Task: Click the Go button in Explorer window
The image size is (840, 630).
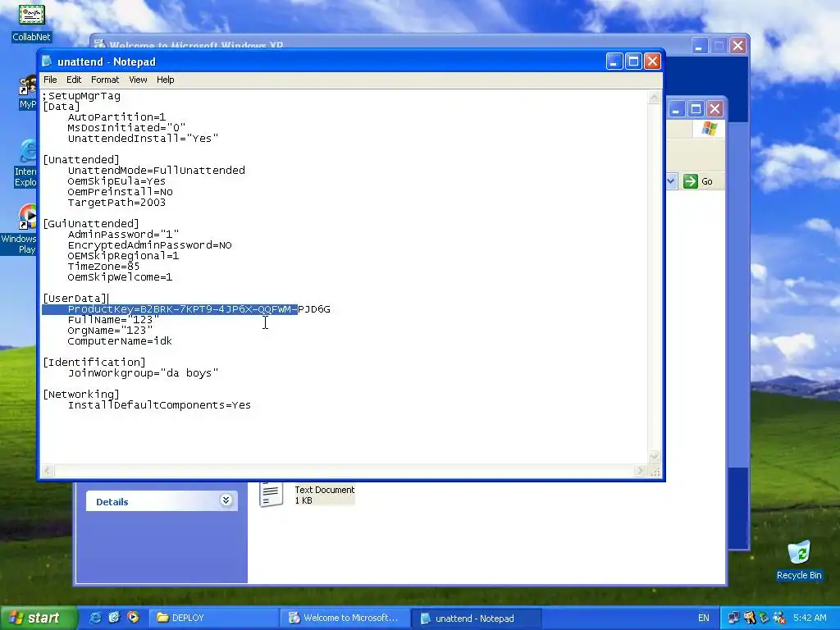Action: pyautogui.click(x=698, y=181)
